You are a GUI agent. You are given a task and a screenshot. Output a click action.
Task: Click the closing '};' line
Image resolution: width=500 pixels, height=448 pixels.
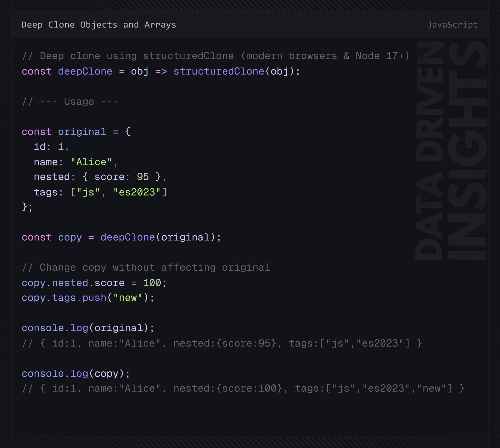pyautogui.click(x=27, y=207)
